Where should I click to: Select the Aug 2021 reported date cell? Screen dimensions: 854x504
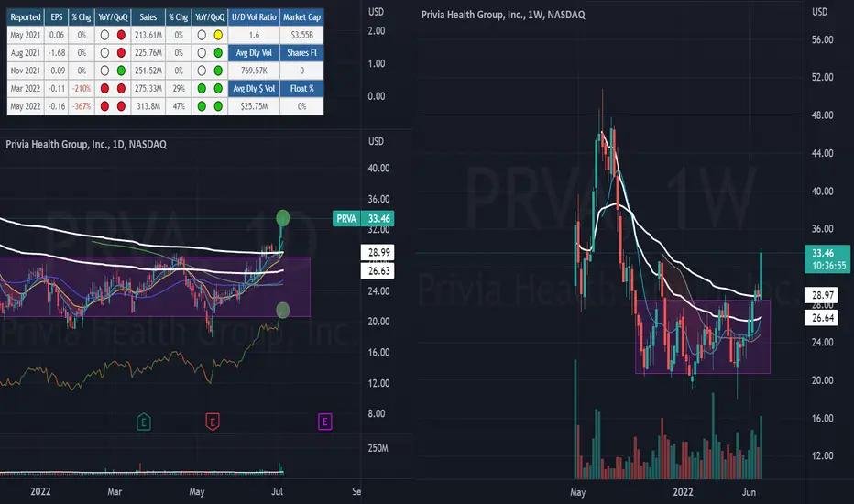[x=26, y=53]
